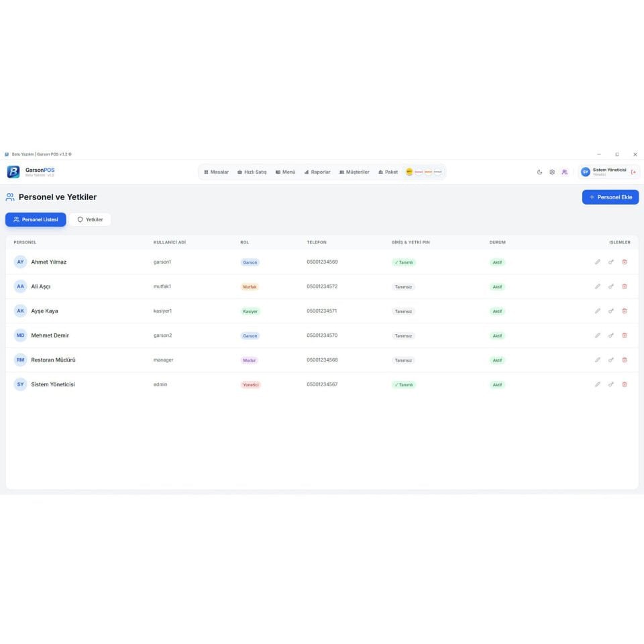
Task: Go to Hızlı Satış
Action: coord(252,172)
